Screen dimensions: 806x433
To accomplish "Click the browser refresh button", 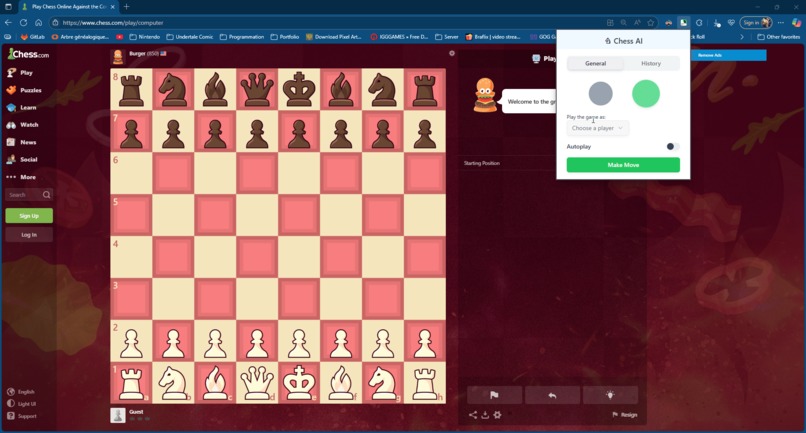I will (x=24, y=23).
